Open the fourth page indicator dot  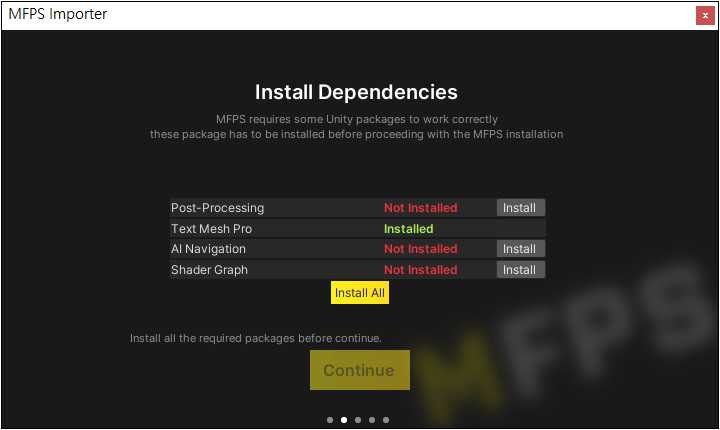(372, 420)
